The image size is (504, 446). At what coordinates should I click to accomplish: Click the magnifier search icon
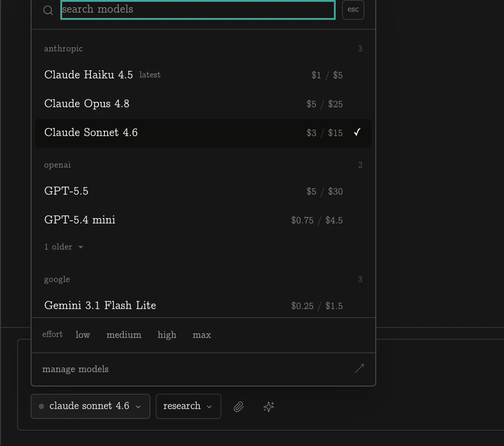[48, 10]
